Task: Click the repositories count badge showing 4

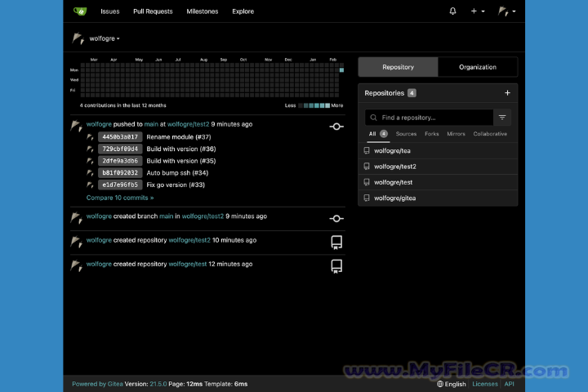Action: click(x=412, y=93)
